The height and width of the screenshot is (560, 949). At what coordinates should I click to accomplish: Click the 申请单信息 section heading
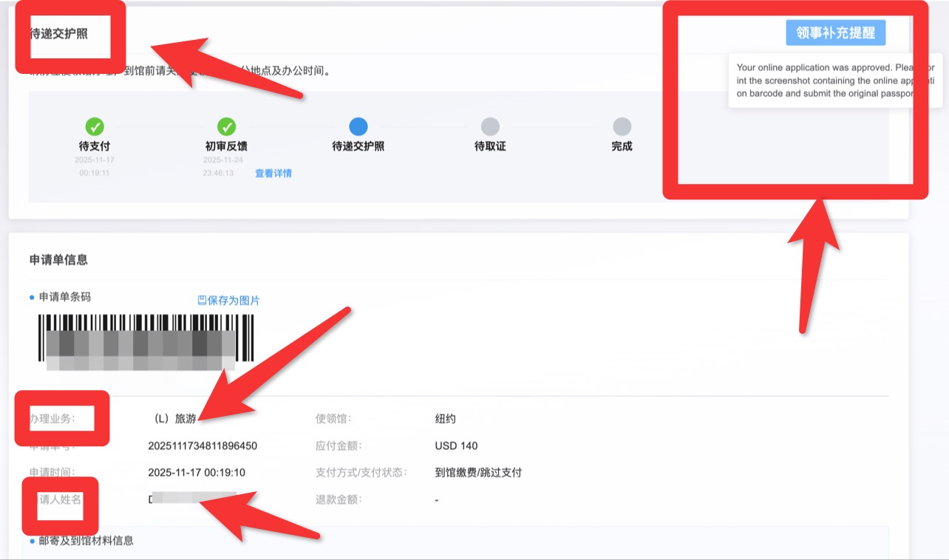(58, 259)
